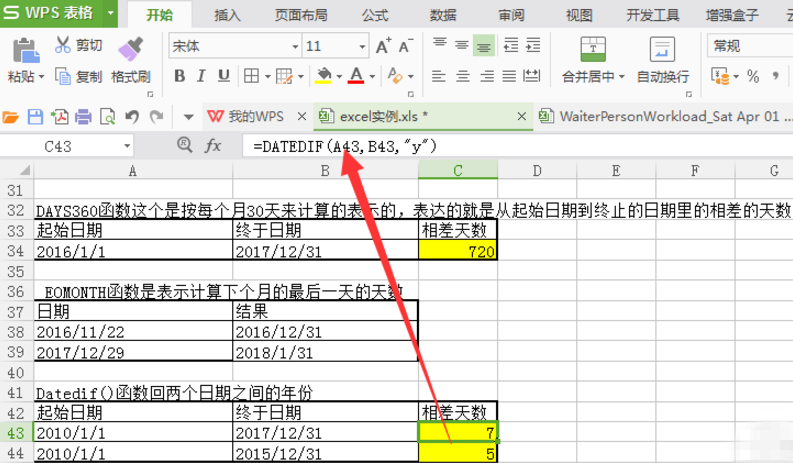Justify text alignment icon
The image size is (793, 463).
point(509,76)
